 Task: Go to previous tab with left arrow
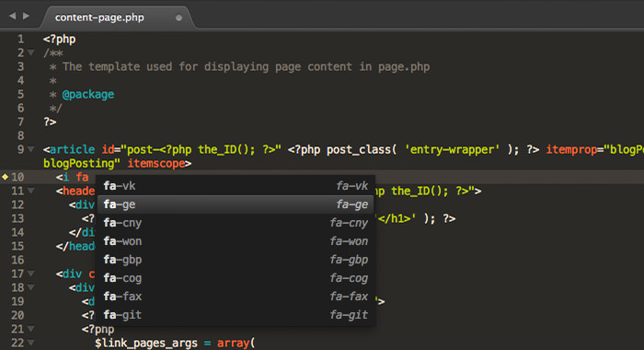point(12,16)
